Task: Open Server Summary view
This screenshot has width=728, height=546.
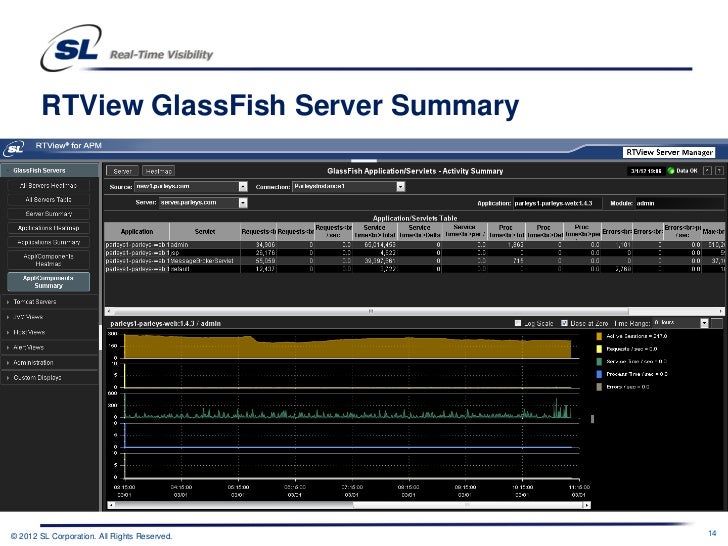Action: (48, 214)
